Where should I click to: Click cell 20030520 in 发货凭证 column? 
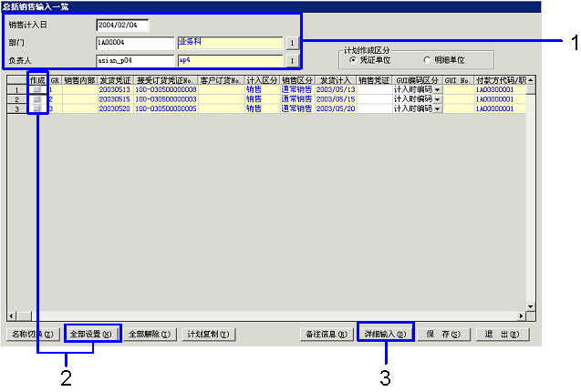click(115, 108)
